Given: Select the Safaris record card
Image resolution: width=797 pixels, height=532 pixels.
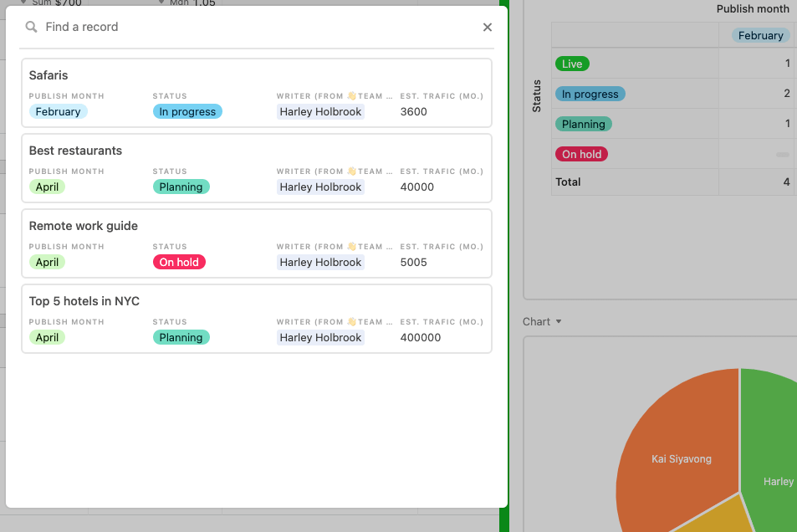Looking at the screenshot, I should (x=257, y=93).
